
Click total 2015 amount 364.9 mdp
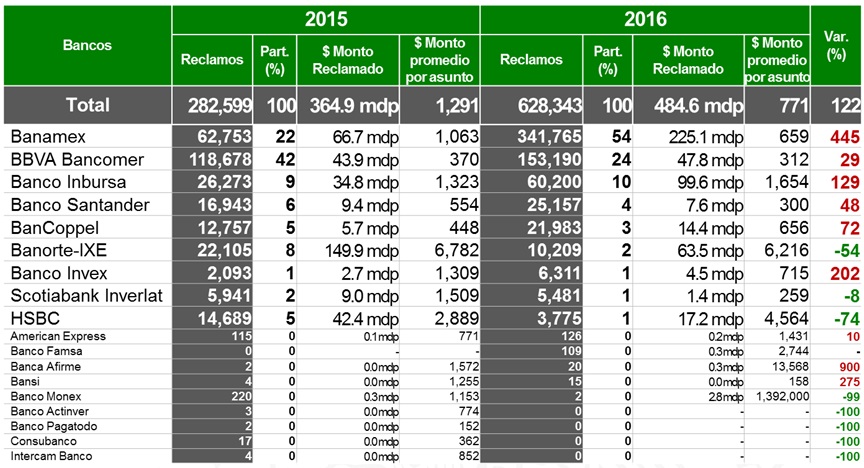point(354,105)
